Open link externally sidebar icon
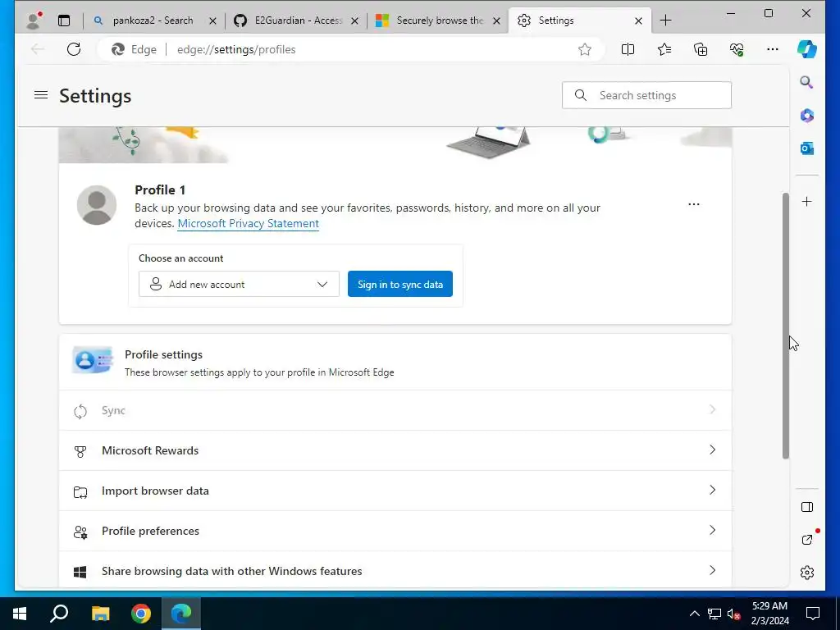 click(x=807, y=540)
